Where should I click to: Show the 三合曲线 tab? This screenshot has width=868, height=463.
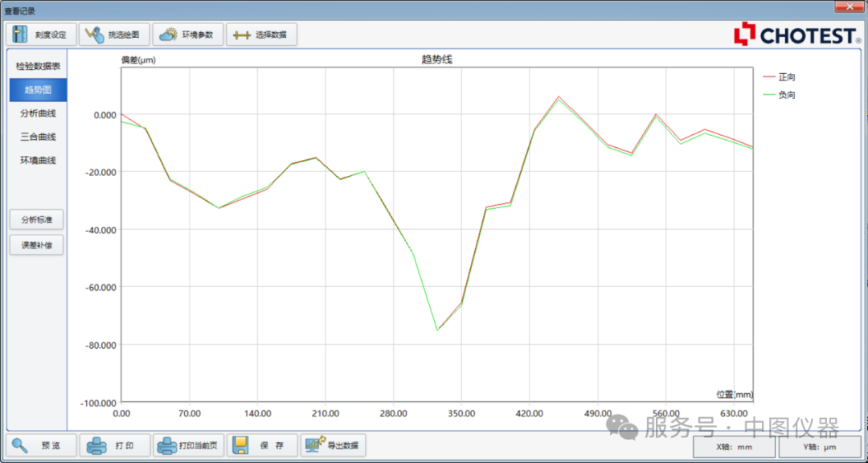38,137
